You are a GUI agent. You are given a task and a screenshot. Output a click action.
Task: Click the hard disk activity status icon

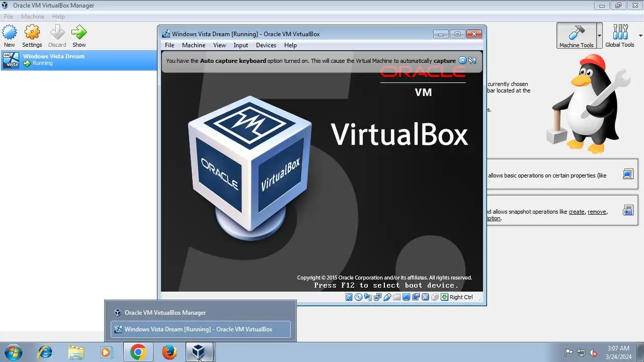click(349, 297)
